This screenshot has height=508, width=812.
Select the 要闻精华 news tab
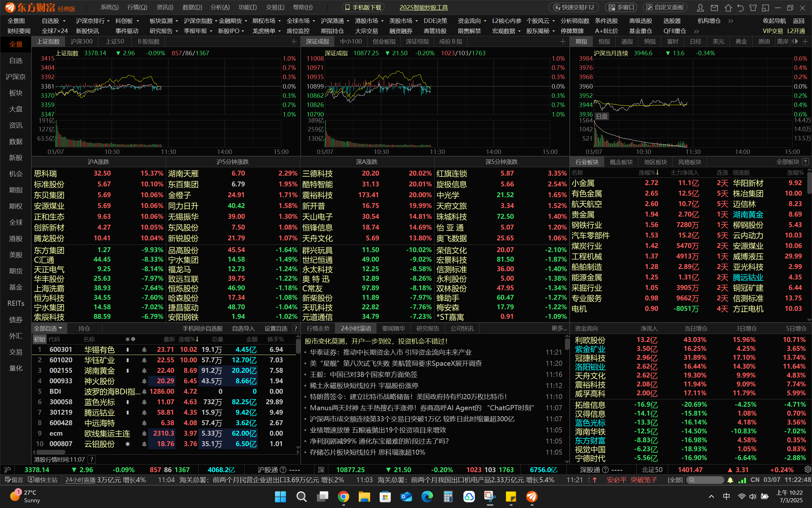point(394,328)
